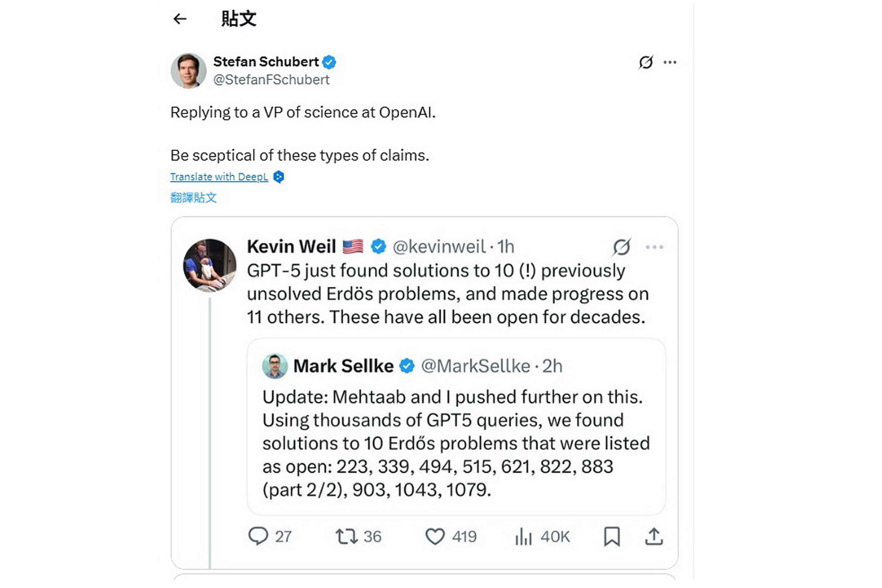Repost Kevin Weil's tweet

point(346,536)
